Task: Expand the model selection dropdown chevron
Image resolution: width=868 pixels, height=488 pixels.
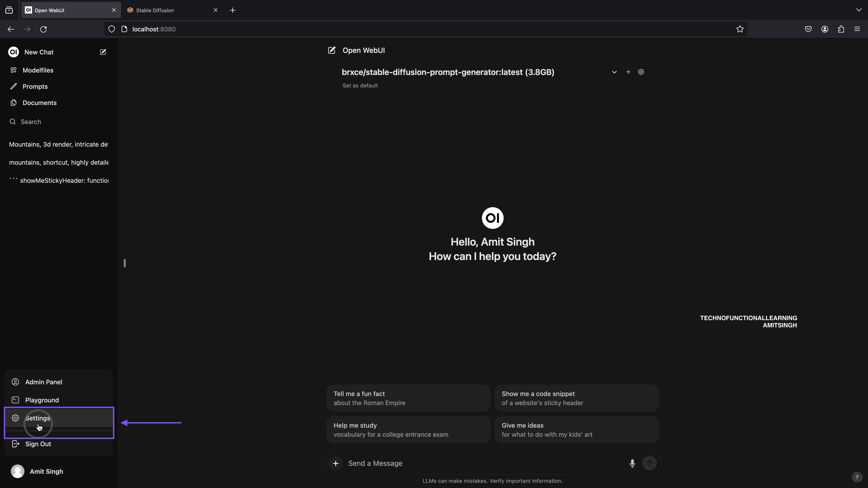Action: (x=614, y=72)
